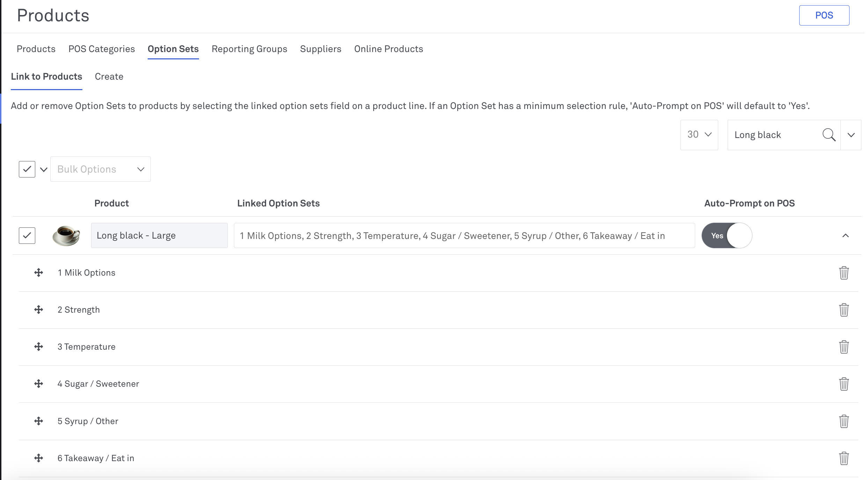Click move handle for 2 Strength
The image size is (868, 480).
point(39,310)
